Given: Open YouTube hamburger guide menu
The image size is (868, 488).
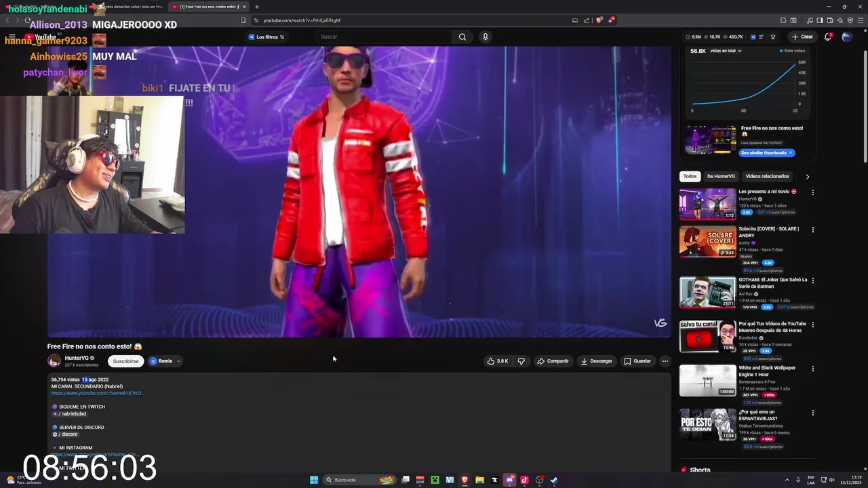Looking at the screenshot, I should point(12,37).
